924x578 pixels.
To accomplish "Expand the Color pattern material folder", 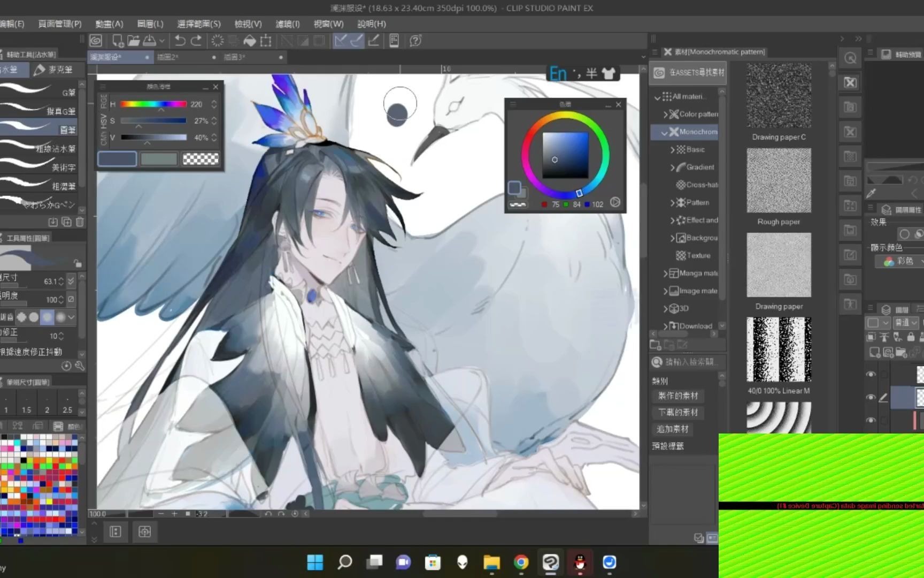I will point(666,114).
